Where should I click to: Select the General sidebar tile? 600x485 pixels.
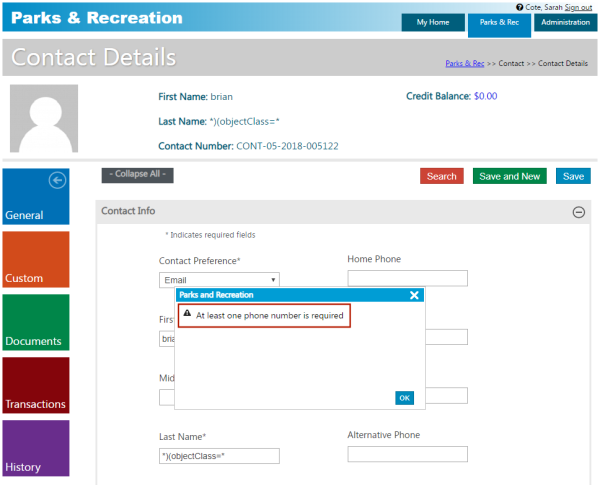click(36, 197)
